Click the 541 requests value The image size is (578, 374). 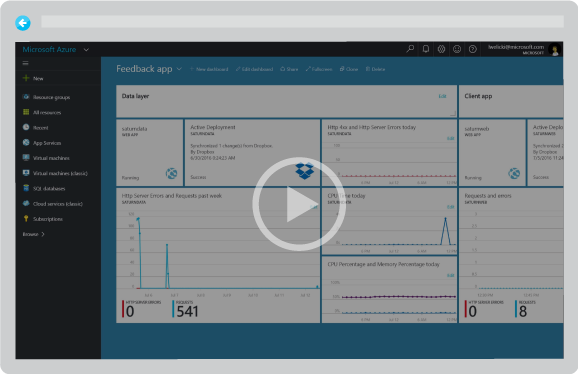tap(187, 312)
